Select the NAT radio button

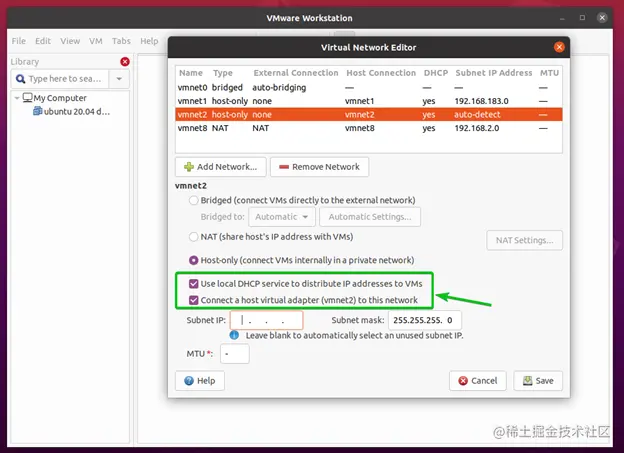tap(193, 237)
